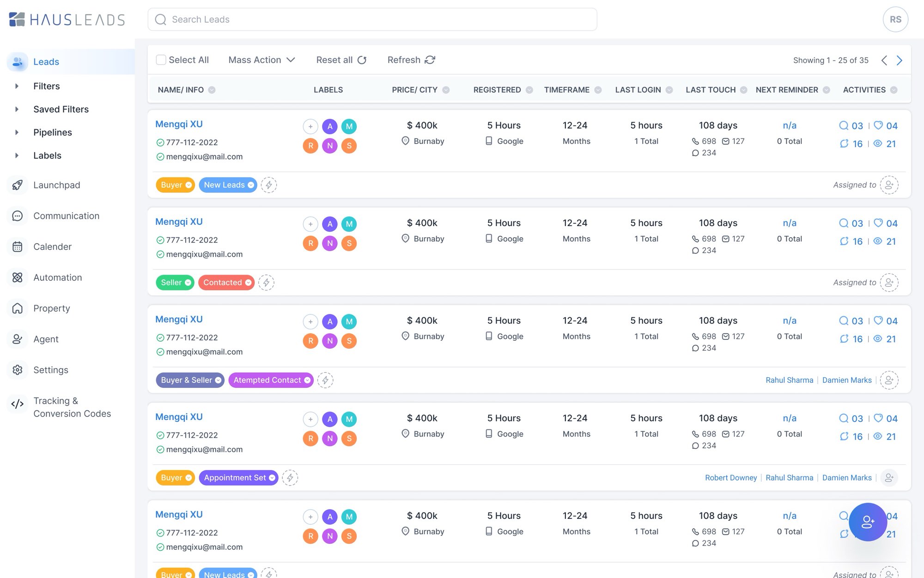Open the Agent person icon
924x578 pixels.
pos(18,339)
